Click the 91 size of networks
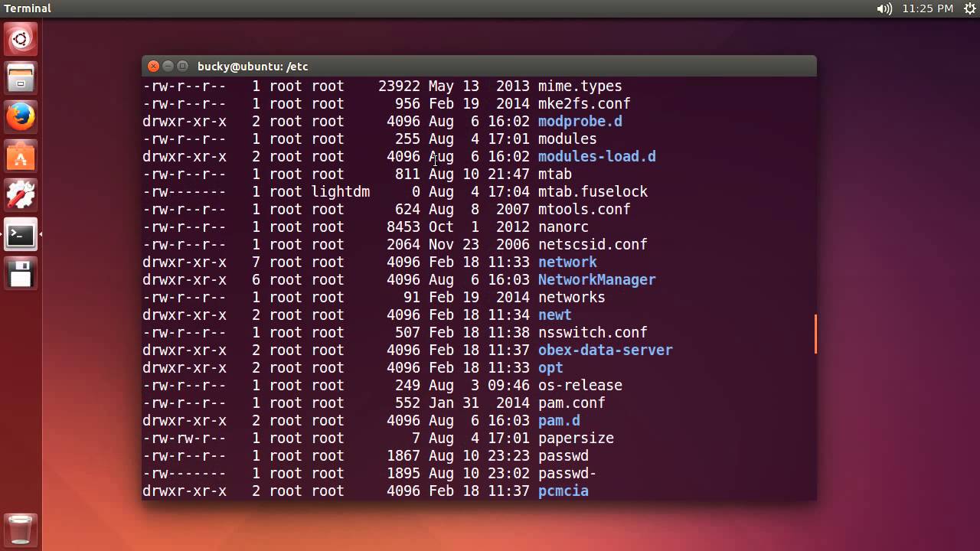Viewport: 980px width, 551px height. [412, 297]
